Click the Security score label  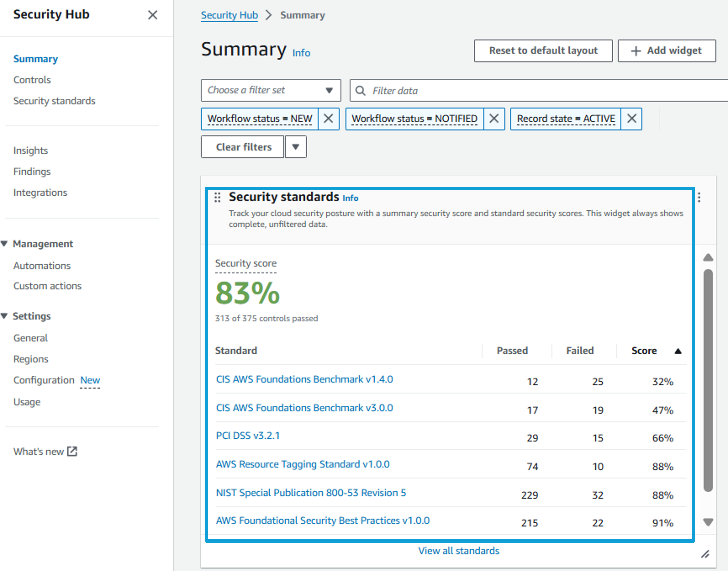(x=246, y=263)
